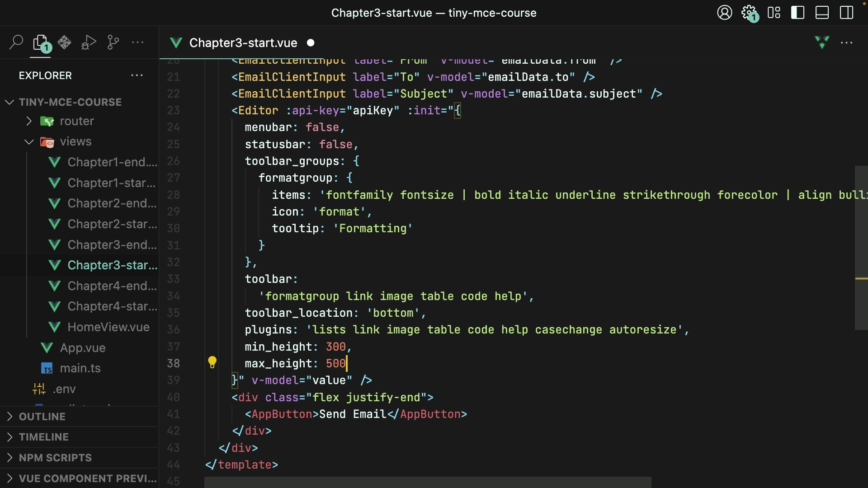Viewport: 868px width, 488px height.
Task: Click line number 23 in gutter
Action: pyautogui.click(x=174, y=111)
